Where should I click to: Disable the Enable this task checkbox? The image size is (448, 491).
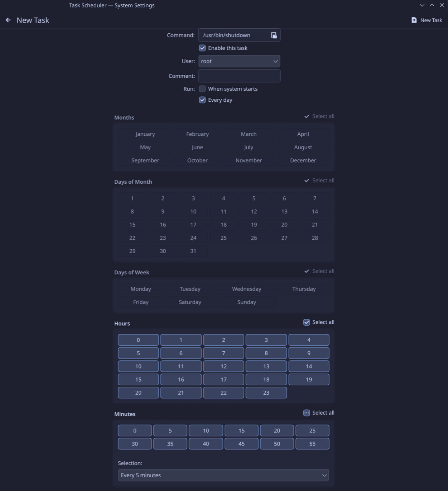[202, 48]
